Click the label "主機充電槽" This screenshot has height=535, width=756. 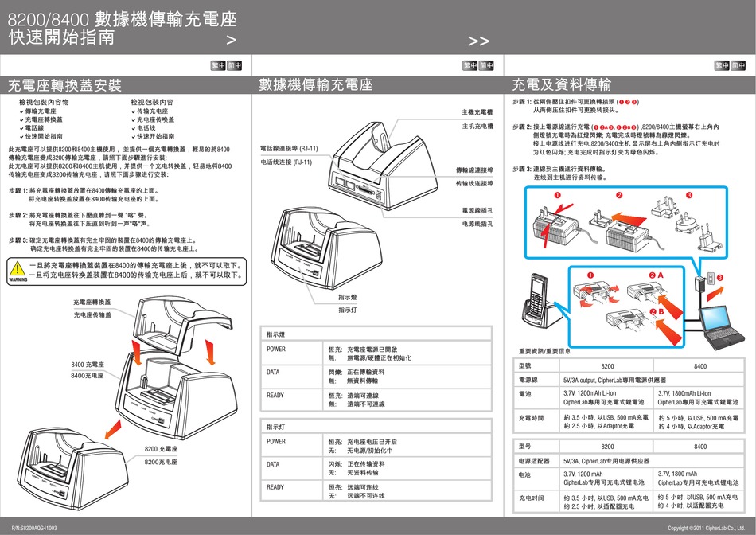[477, 112]
